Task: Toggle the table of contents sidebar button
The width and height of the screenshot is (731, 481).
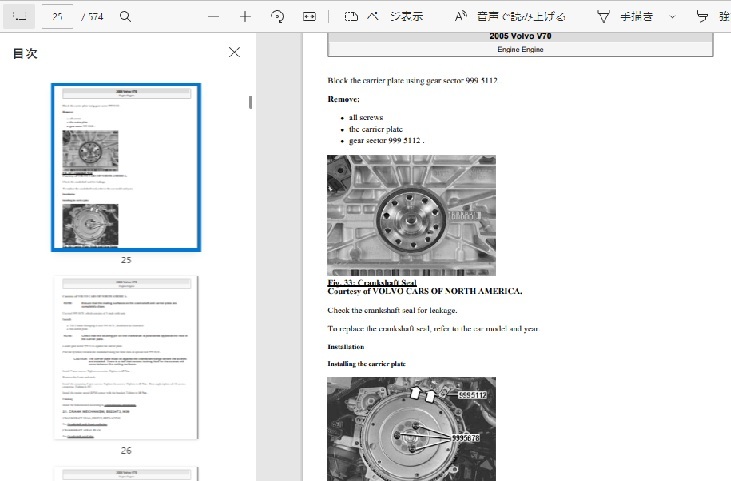Action: click(19, 16)
